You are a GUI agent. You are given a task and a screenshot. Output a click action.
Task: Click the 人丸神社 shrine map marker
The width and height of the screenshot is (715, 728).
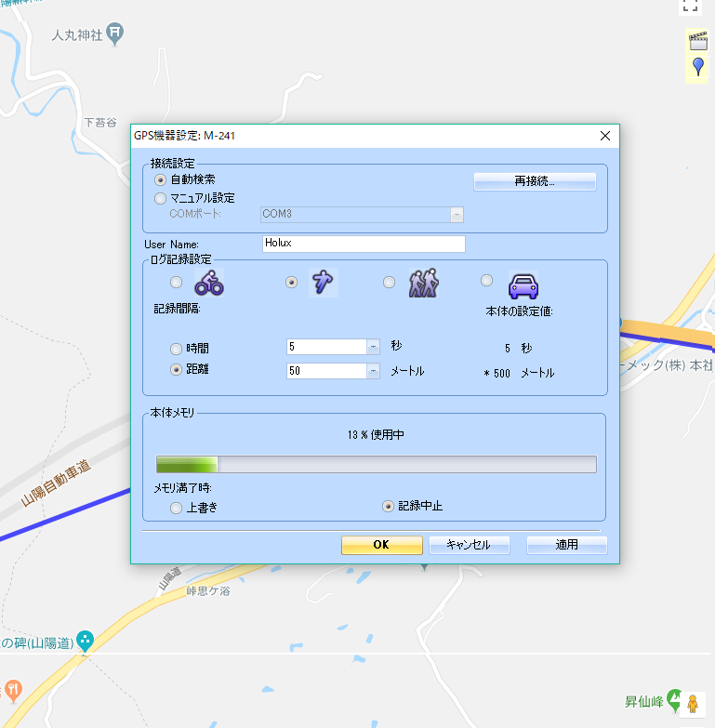114,33
